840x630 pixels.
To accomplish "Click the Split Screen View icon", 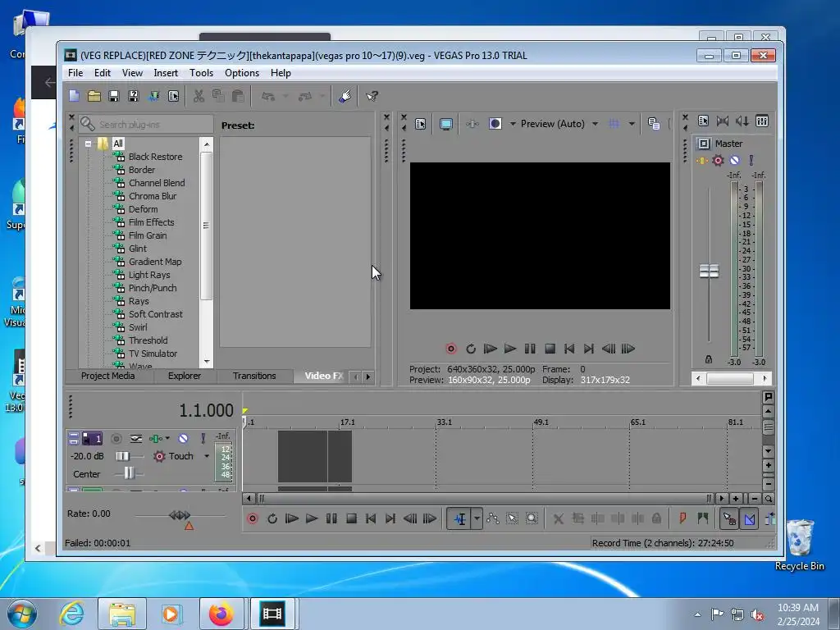I will click(495, 124).
